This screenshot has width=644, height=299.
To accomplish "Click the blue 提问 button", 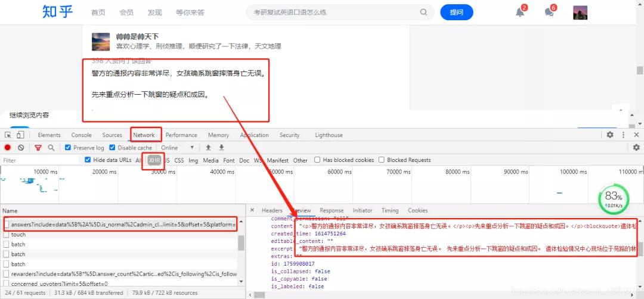I will [456, 13].
